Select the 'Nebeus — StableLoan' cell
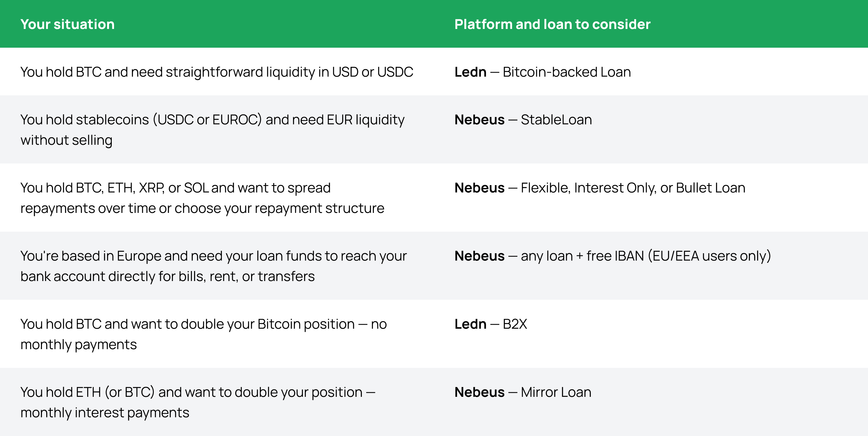 click(523, 120)
